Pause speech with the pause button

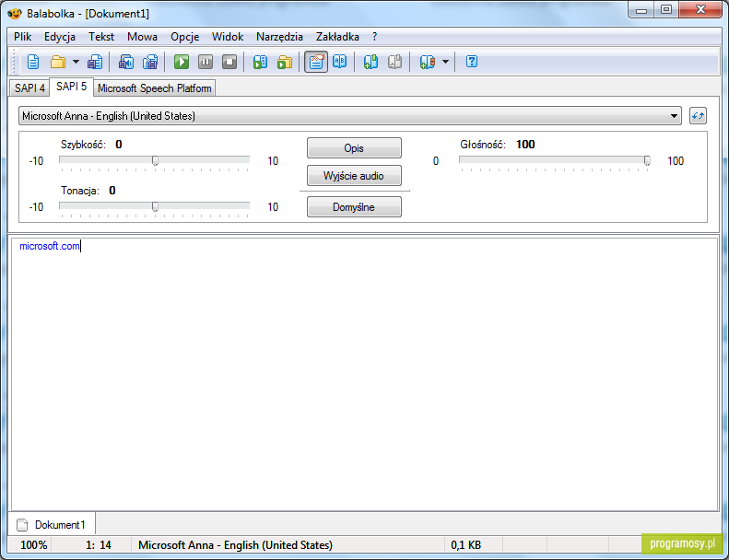click(x=206, y=62)
